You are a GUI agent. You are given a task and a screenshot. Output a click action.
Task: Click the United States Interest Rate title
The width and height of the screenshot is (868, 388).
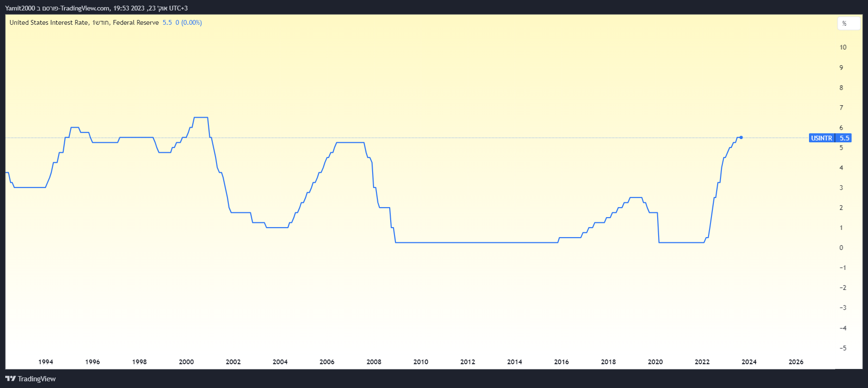[49, 22]
